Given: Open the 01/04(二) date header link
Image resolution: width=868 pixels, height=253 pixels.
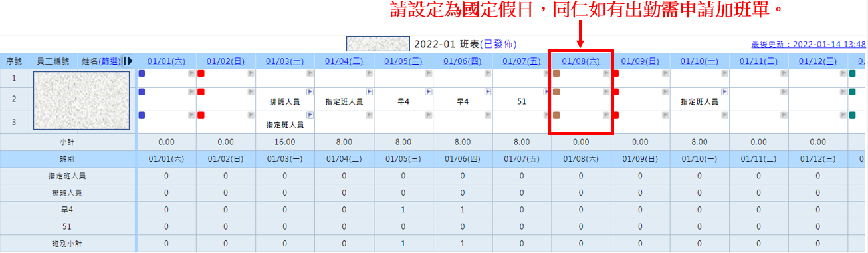Looking at the screenshot, I should pyautogui.click(x=344, y=61).
